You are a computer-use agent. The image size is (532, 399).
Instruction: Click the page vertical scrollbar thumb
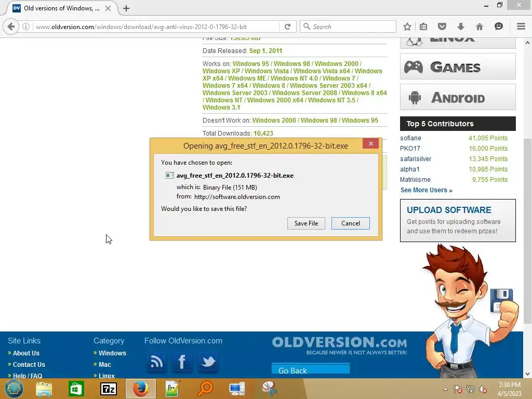coord(527,231)
